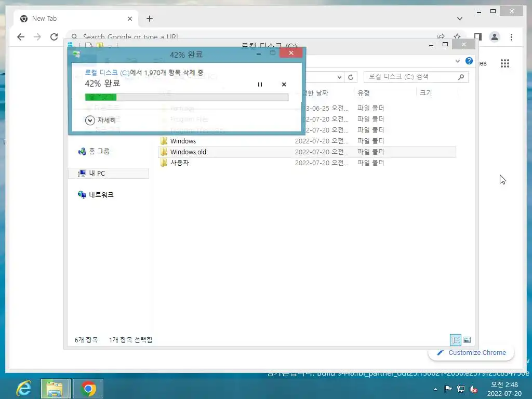Screen dimensions: 532x399
Task: Toggle the Chrome side panel icon
Action: click(478, 37)
